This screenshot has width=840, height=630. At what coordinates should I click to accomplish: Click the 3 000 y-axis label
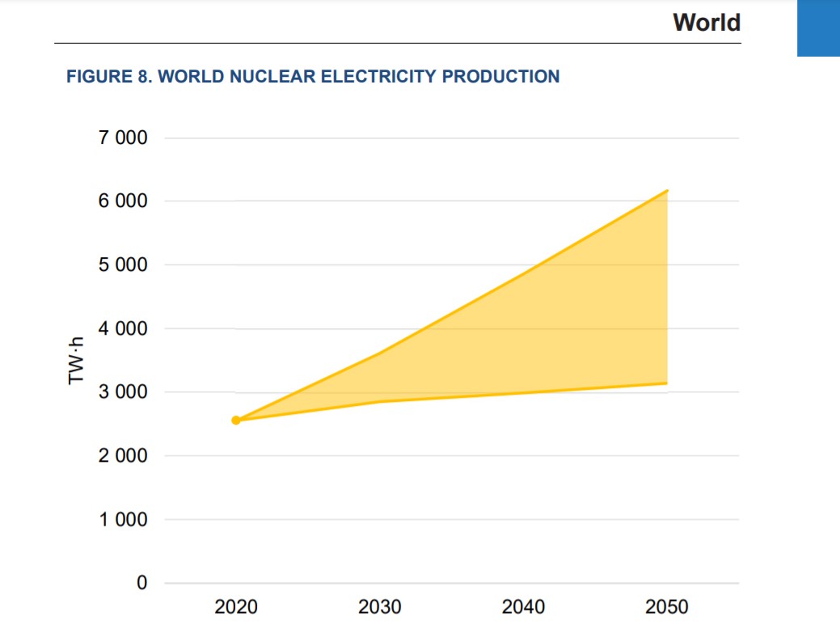point(123,391)
